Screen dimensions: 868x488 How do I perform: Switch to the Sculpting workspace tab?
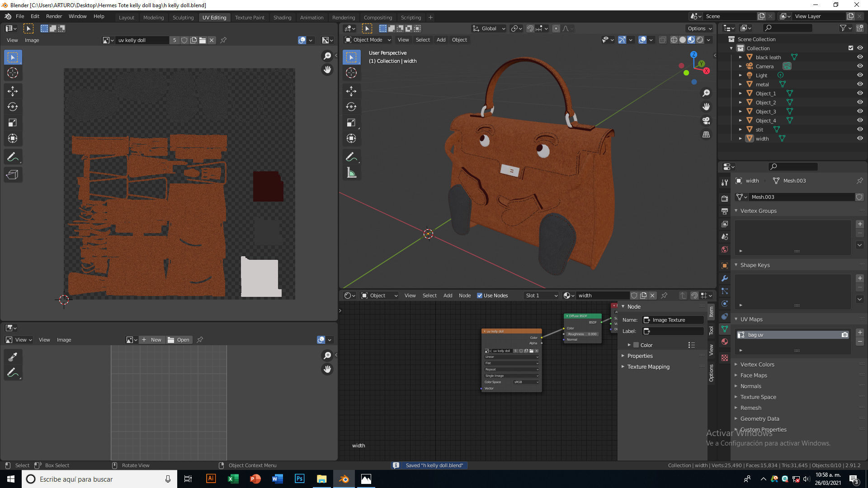(x=183, y=18)
